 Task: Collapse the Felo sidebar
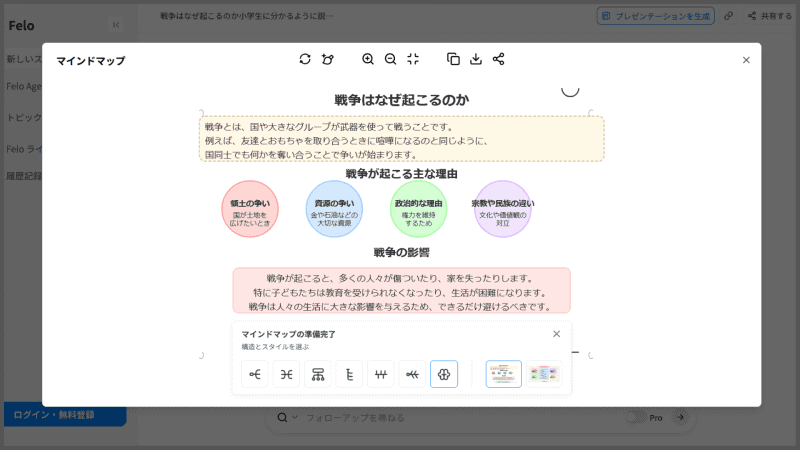(116, 25)
